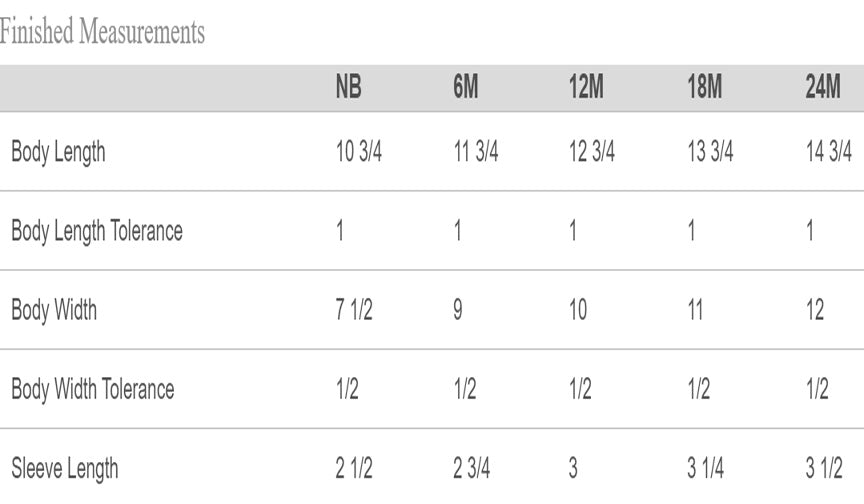Select the body width value 11

click(x=695, y=310)
